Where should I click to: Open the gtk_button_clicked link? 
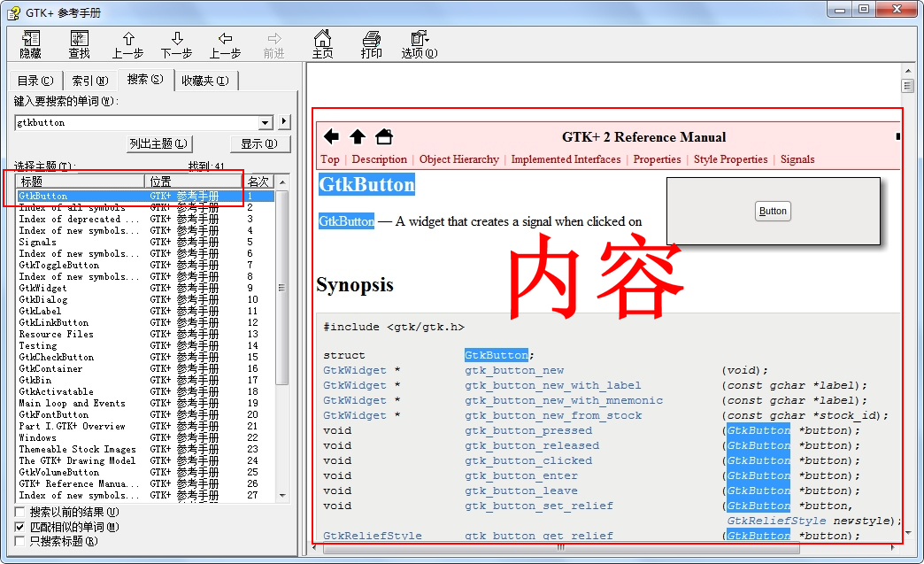click(x=528, y=460)
